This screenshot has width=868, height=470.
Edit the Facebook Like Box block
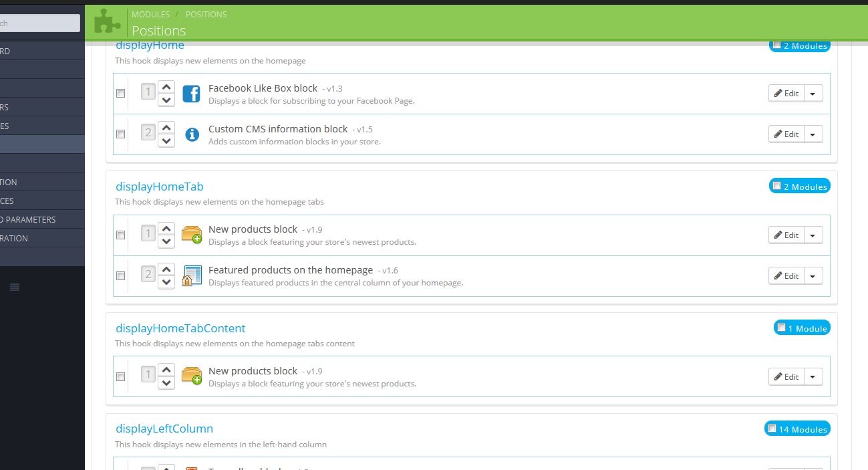coord(786,94)
